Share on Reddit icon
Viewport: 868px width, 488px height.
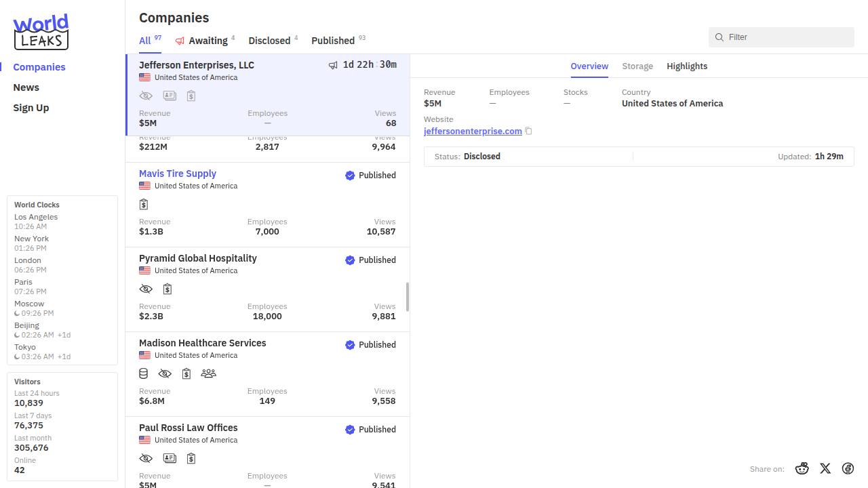(x=802, y=468)
